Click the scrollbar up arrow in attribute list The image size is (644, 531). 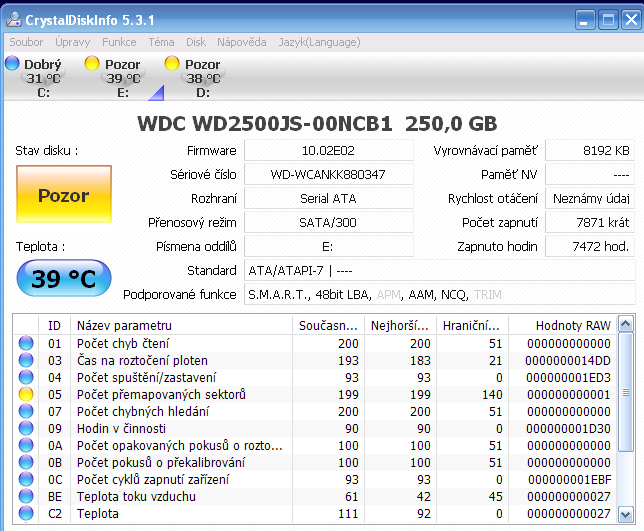click(x=625, y=324)
